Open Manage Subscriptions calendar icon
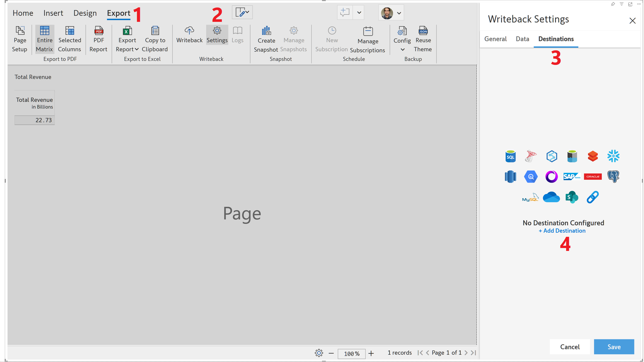The image size is (644, 362). pos(368,31)
